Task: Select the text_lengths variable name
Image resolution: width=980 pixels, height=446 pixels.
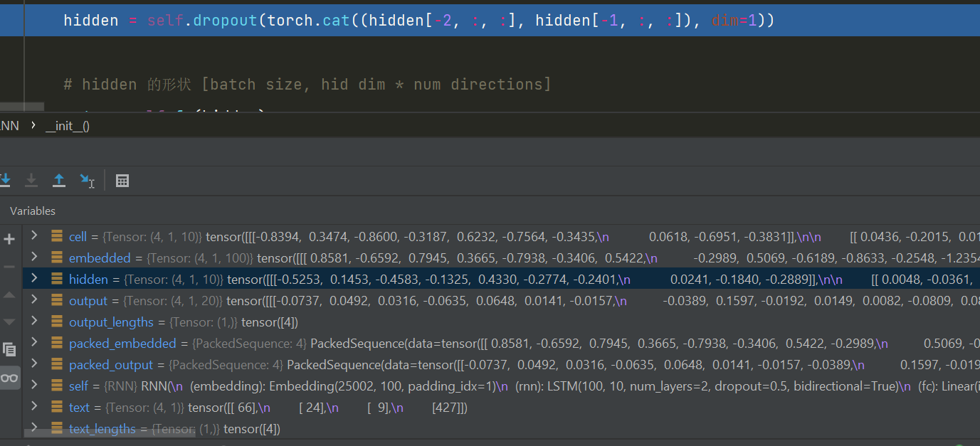Action: click(102, 429)
